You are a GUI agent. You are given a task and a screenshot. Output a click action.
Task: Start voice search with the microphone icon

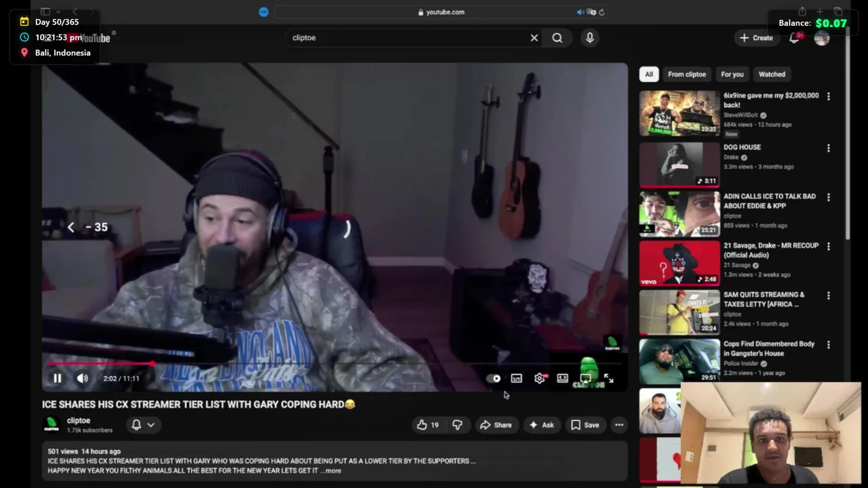(590, 38)
